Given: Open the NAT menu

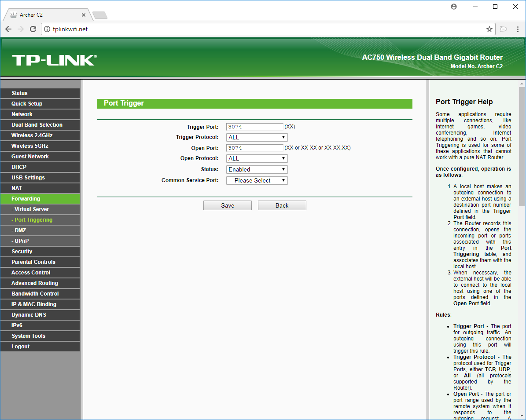Looking at the screenshot, I should [x=40, y=188].
